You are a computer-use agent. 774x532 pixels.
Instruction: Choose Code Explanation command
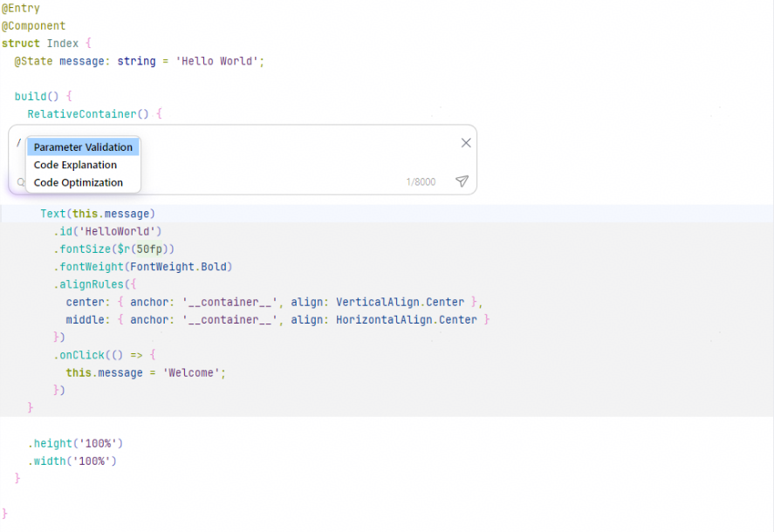[x=75, y=165]
